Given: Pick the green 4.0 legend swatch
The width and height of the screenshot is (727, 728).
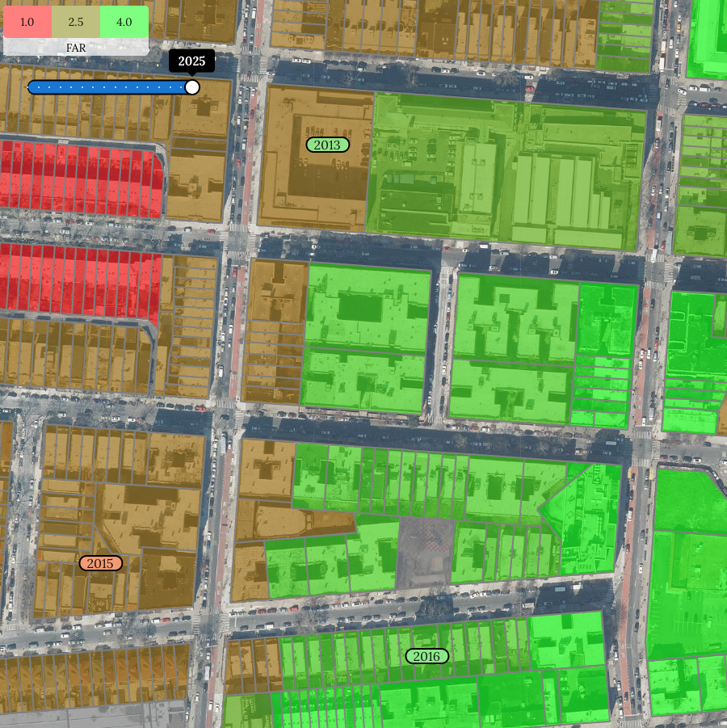Looking at the screenshot, I should pyautogui.click(x=124, y=22).
